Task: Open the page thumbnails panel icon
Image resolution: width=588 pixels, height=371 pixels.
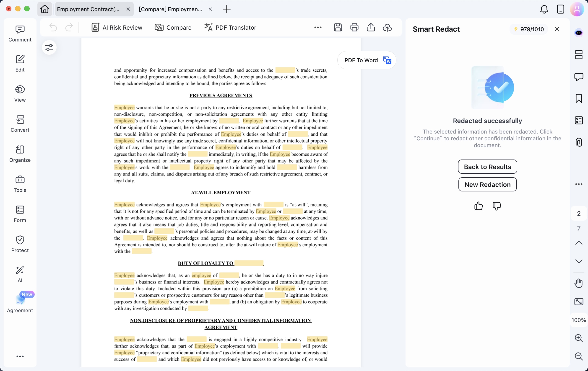Action: coord(579,55)
